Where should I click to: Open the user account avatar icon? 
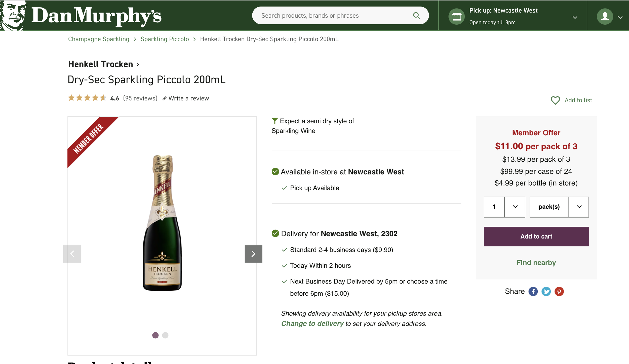605,17
